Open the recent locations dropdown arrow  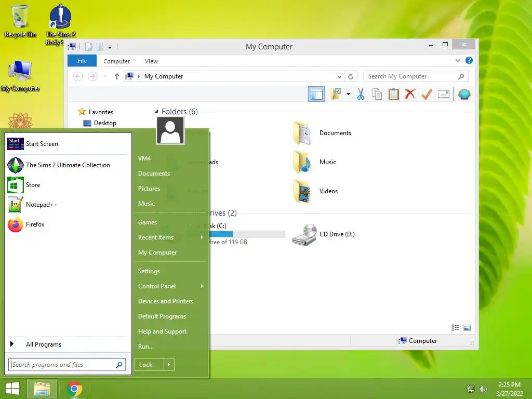coord(105,76)
